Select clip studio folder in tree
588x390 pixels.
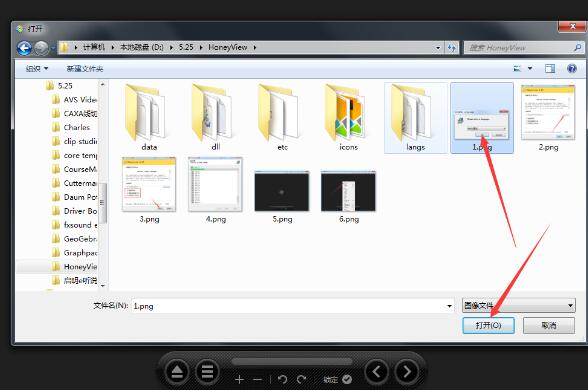(74, 141)
